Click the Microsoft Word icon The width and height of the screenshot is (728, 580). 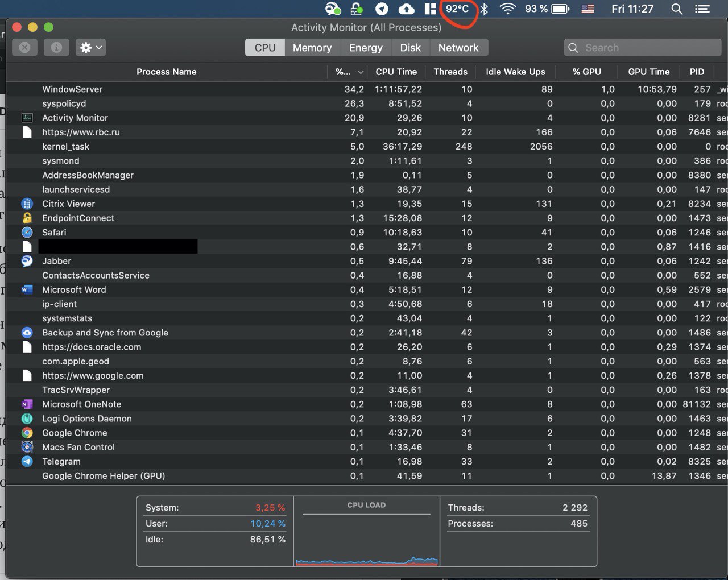click(27, 289)
